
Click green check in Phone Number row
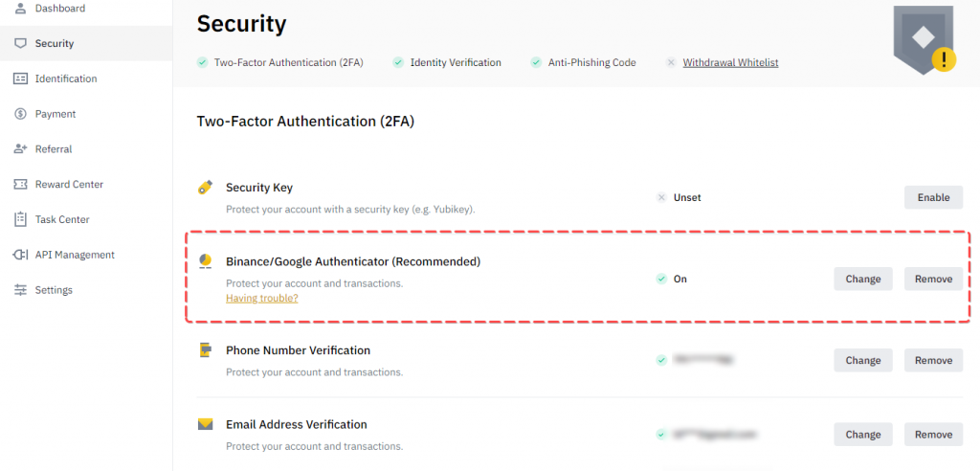coord(661,360)
